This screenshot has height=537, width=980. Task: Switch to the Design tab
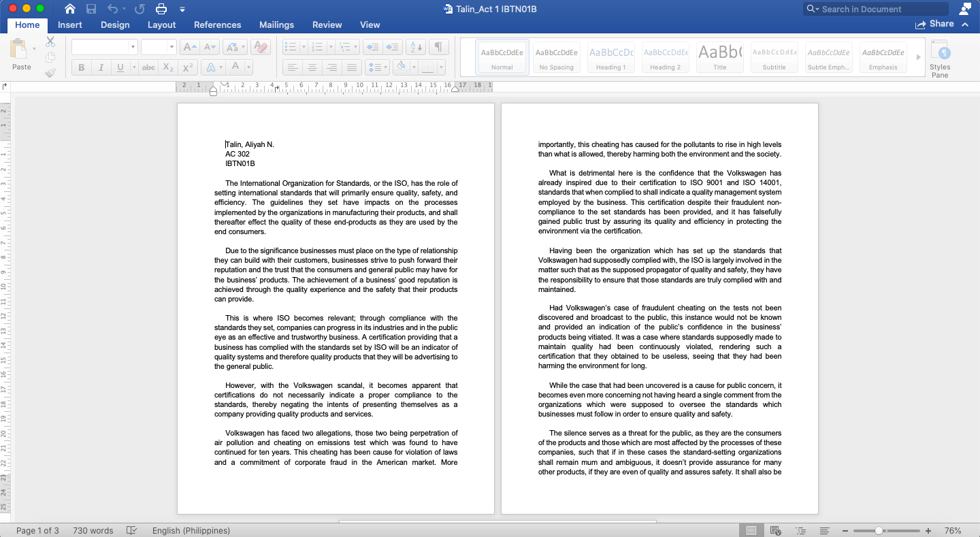coord(115,25)
